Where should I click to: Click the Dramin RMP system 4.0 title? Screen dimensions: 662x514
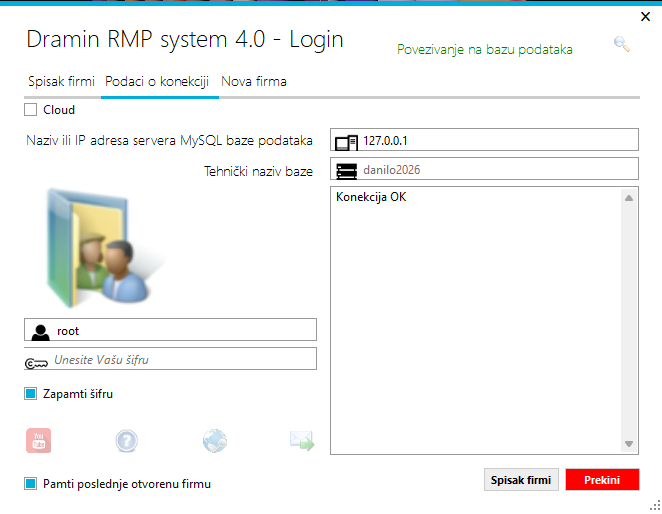pyautogui.click(x=185, y=39)
